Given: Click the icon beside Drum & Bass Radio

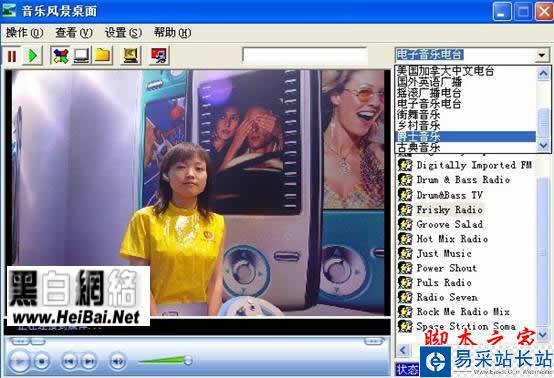Looking at the screenshot, I should [x=405, y=180].
